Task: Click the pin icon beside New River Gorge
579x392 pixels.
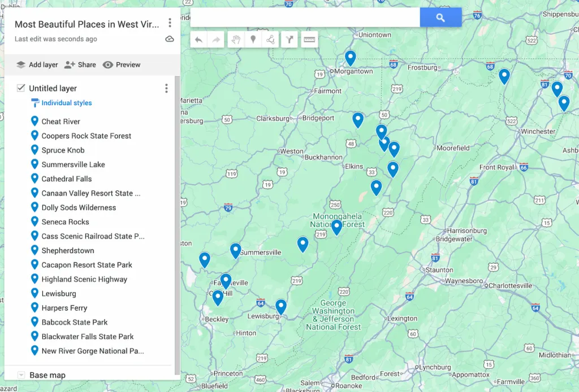Action: click(x=34, y=350)
